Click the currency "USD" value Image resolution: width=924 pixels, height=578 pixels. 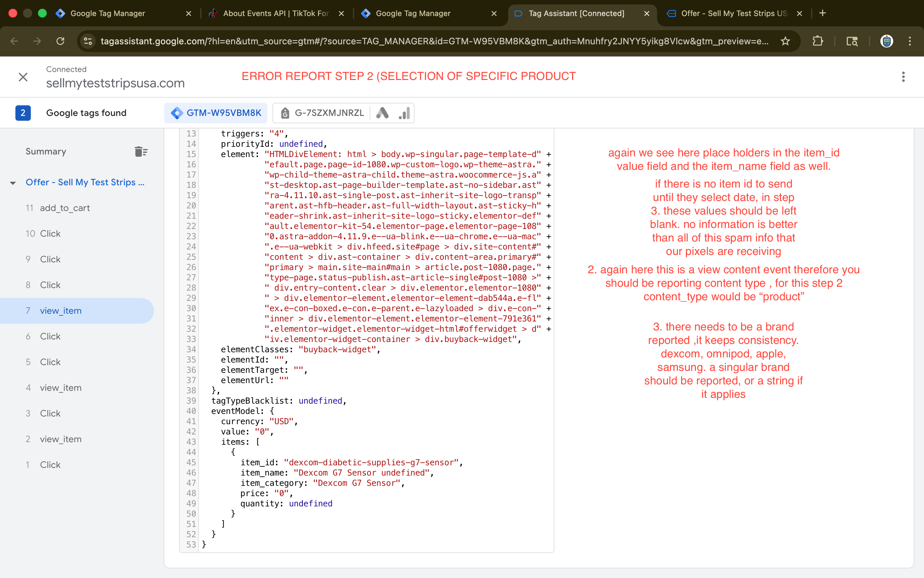281,421
